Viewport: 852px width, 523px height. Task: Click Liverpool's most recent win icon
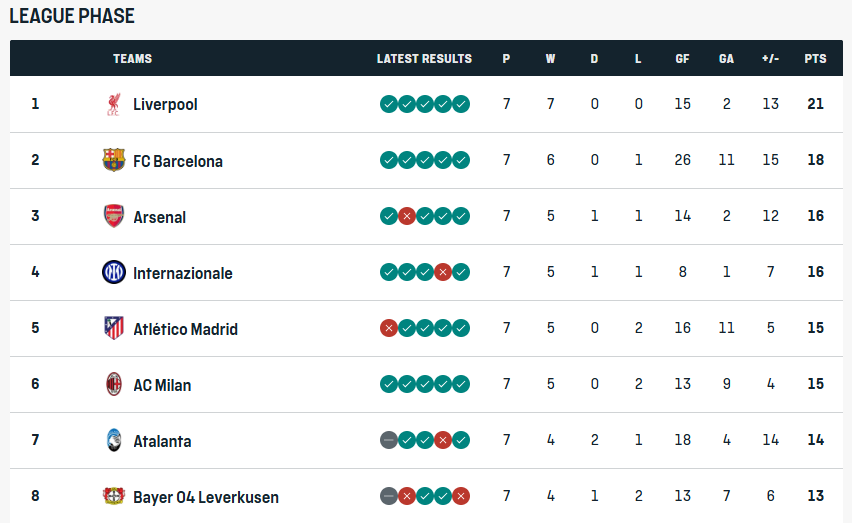(x=461, y=104)
